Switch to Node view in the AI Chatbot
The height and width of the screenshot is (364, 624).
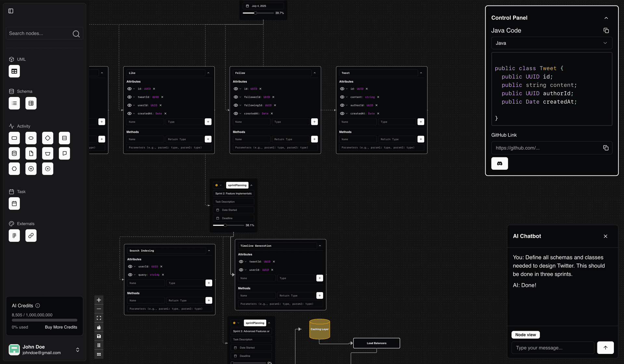[x=526, y=334]
